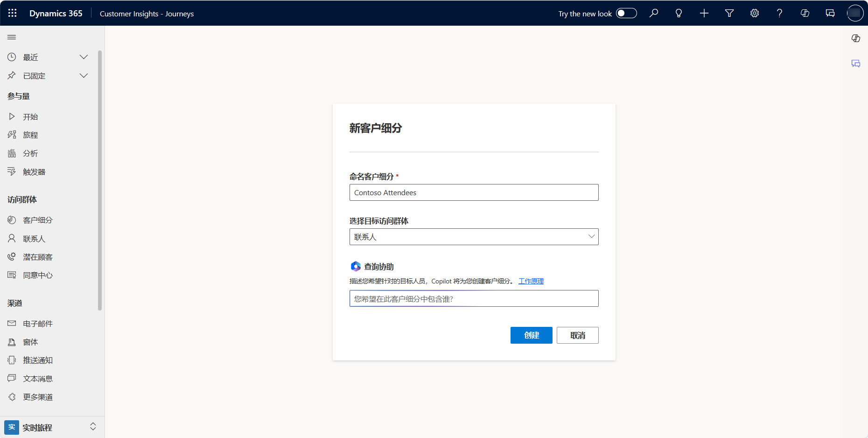This screenshot has height=438, width=868.
Task: Open chat icon in top bar
Action: [830, 13]
